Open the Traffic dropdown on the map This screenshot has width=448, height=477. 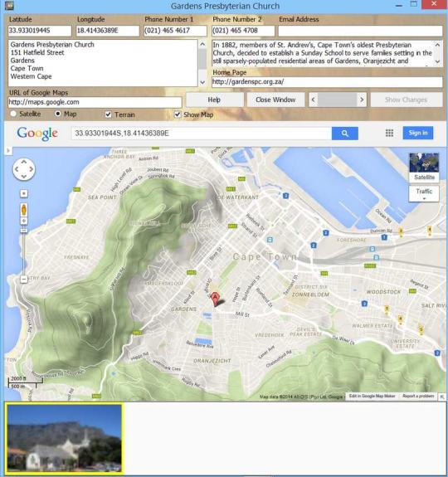click(424, 193)
